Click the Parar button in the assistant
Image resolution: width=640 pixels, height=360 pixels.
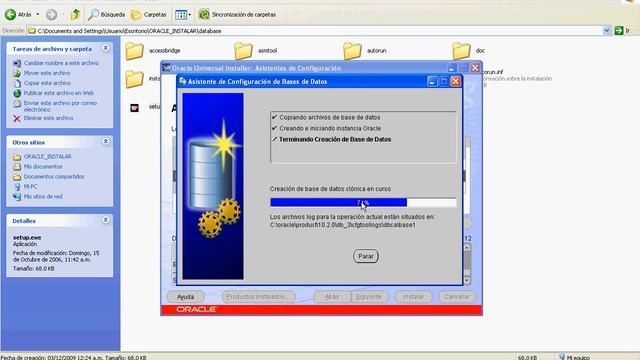click(x=366, y=256)
